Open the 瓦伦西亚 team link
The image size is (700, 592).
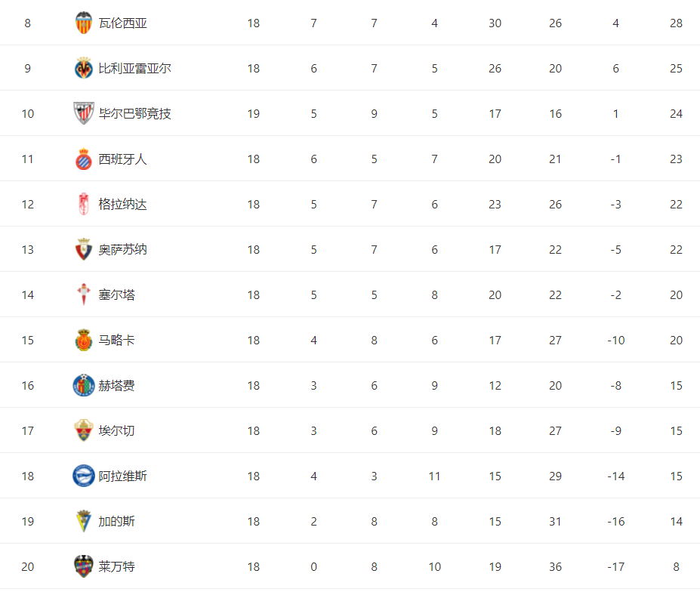coord(123,23)
